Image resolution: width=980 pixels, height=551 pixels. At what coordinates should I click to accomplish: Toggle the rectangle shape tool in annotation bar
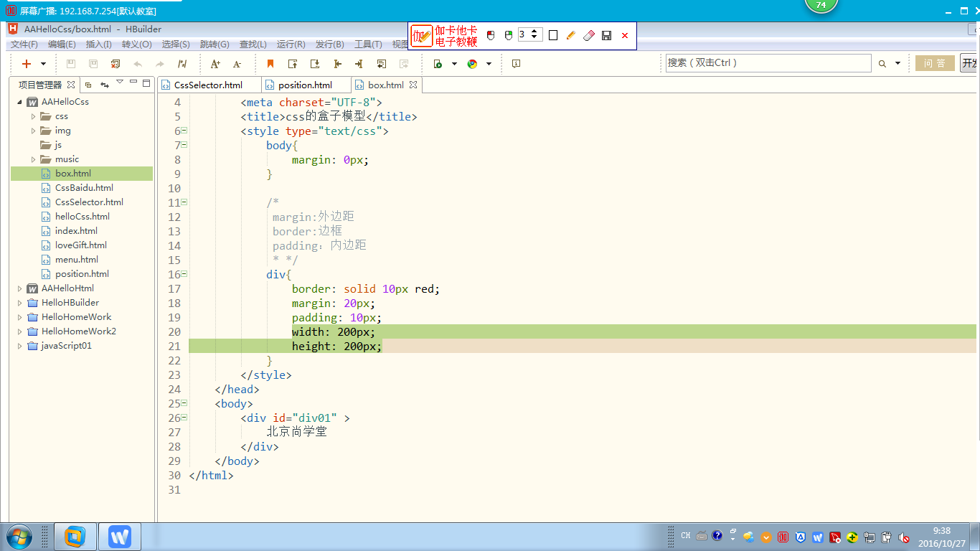(553, 35)
